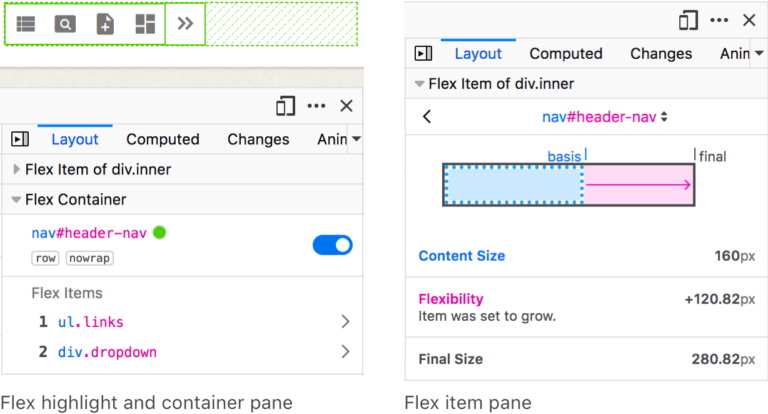
Task: Toggle flexbox overlay switch for nav#header-nav
Action: [x=333, y=245]
